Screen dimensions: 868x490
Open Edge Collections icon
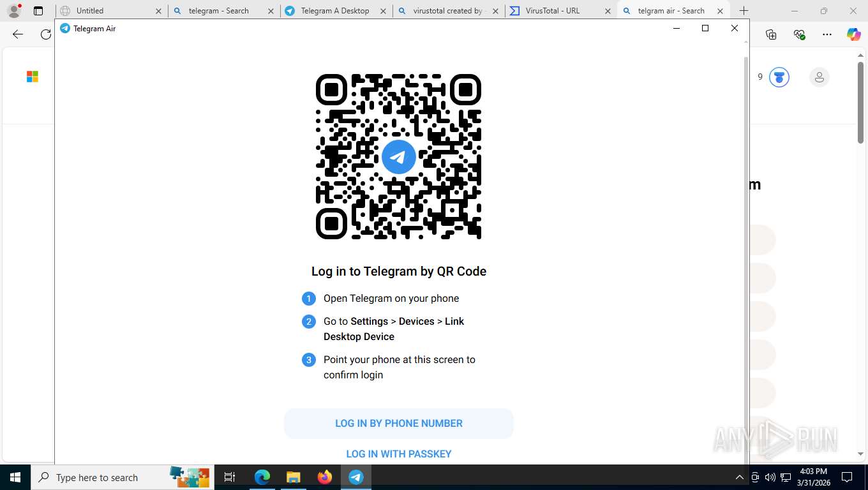pyautogui.click(x=771, y=34)
